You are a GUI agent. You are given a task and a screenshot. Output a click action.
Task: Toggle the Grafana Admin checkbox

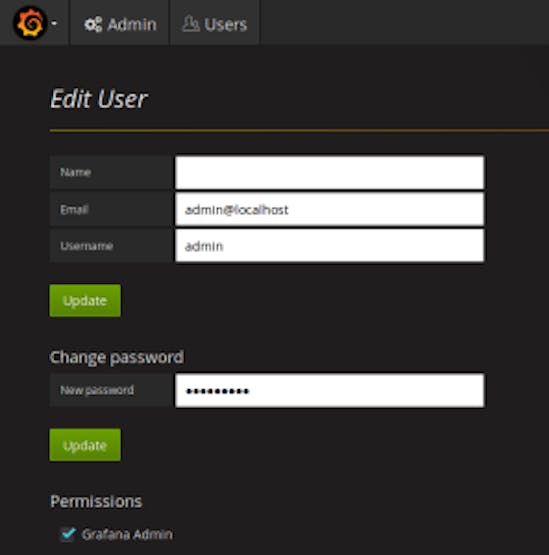[x=68, y=534]
